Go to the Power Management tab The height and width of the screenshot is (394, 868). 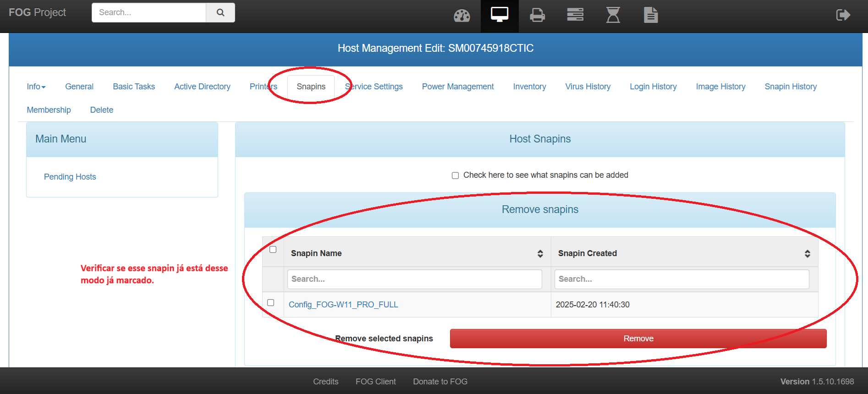click(457, 87)
